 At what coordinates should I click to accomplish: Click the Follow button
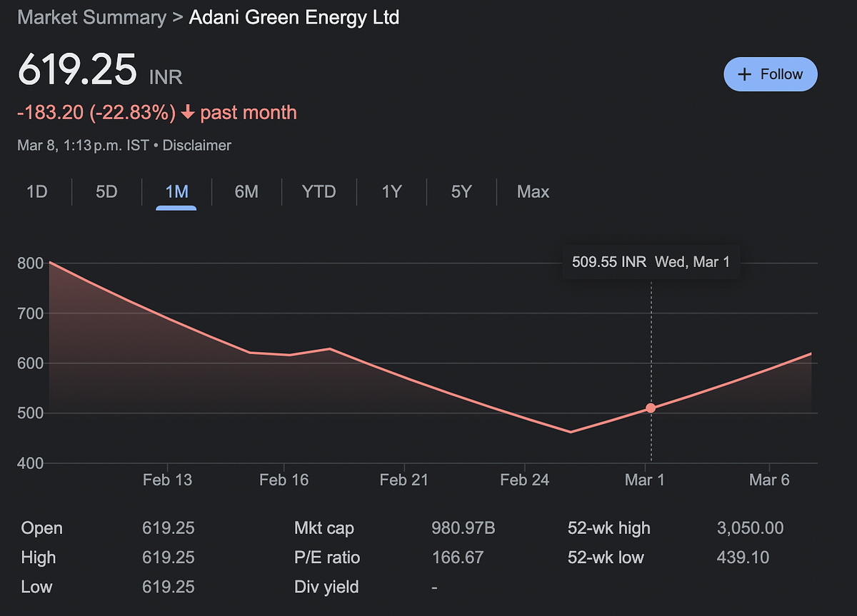pos(770,74)
